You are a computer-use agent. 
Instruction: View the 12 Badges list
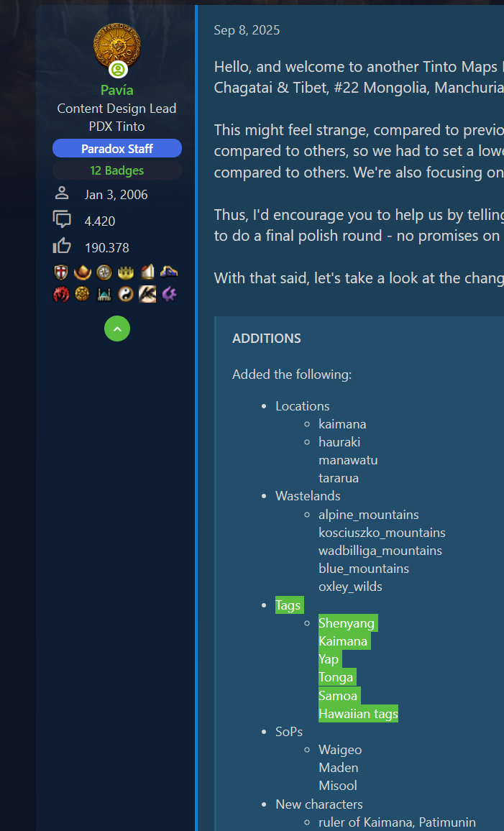[117, 170]
